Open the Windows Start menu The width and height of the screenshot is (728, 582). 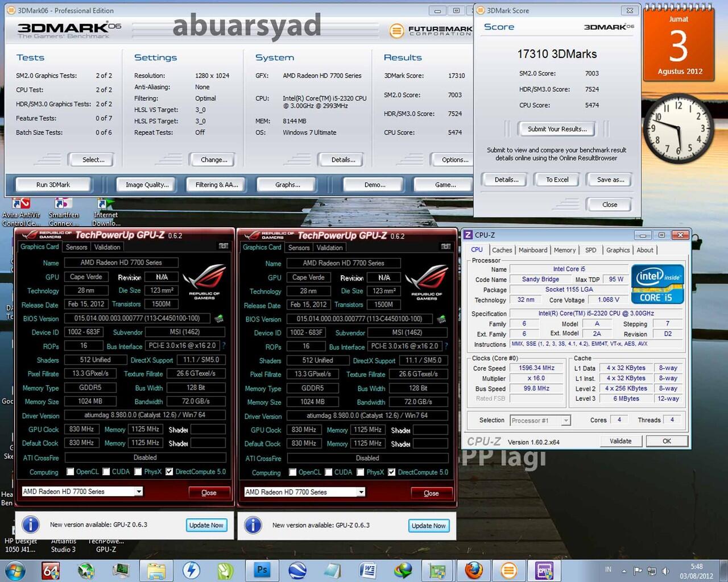click(x=15, y=570)
